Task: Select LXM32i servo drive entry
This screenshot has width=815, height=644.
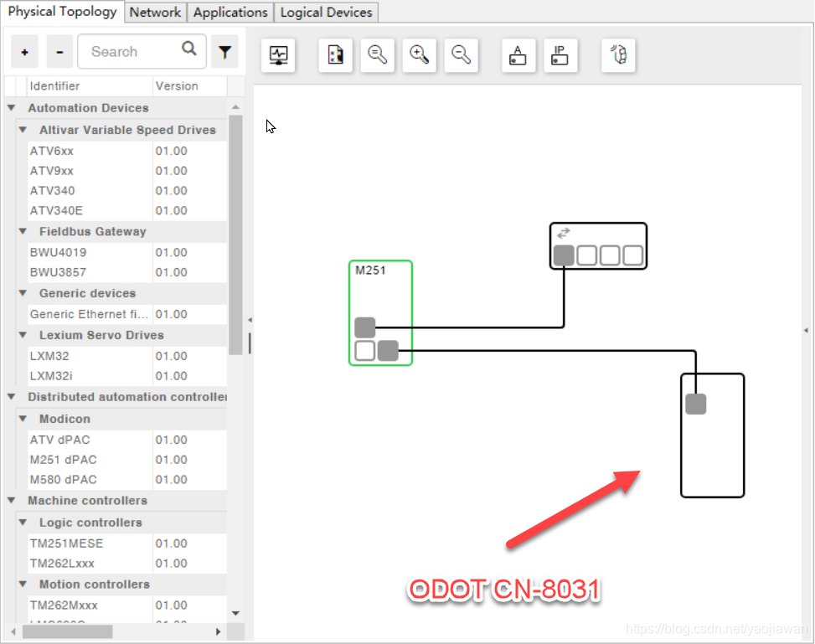Action: [x=126, y=376]
